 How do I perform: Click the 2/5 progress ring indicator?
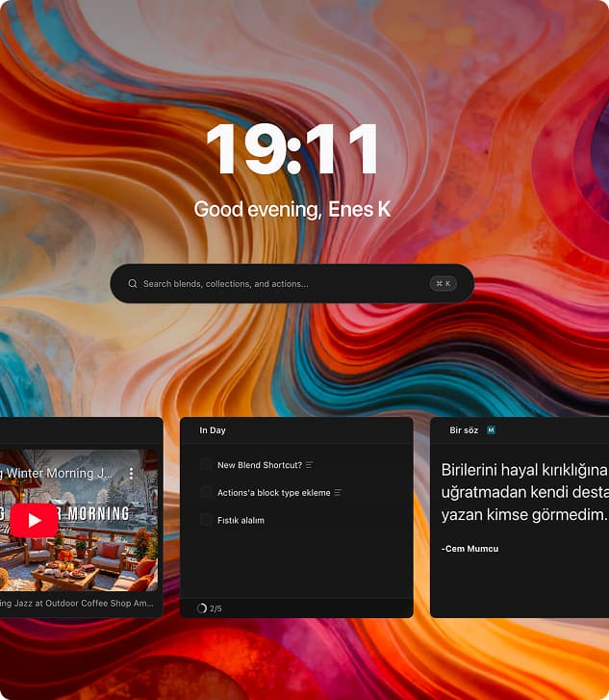(202, 608)
